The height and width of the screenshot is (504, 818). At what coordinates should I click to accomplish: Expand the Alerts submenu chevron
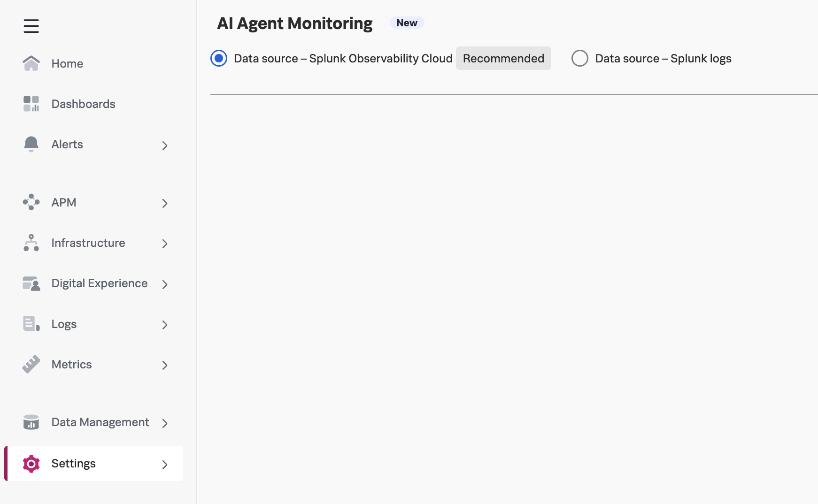pos(165,145)
